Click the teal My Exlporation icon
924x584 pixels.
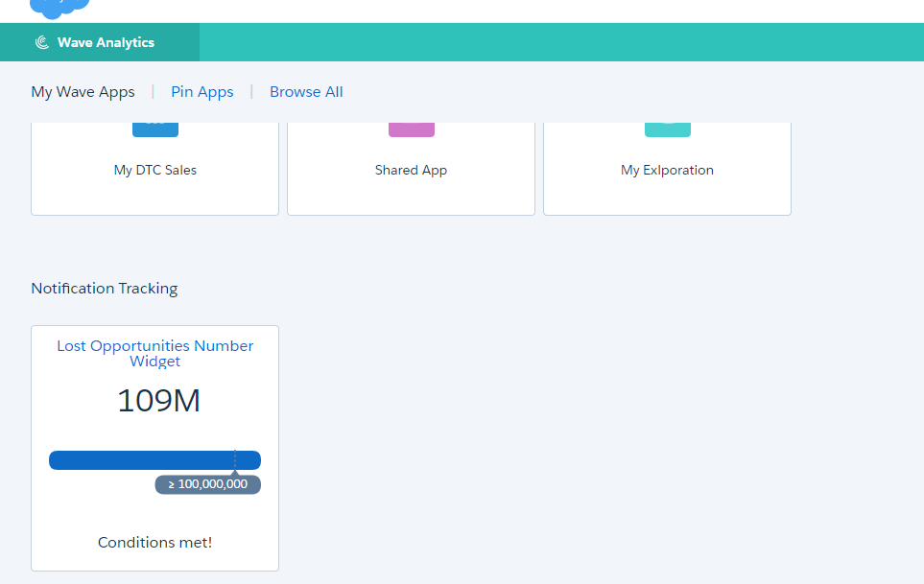point(668,129)
